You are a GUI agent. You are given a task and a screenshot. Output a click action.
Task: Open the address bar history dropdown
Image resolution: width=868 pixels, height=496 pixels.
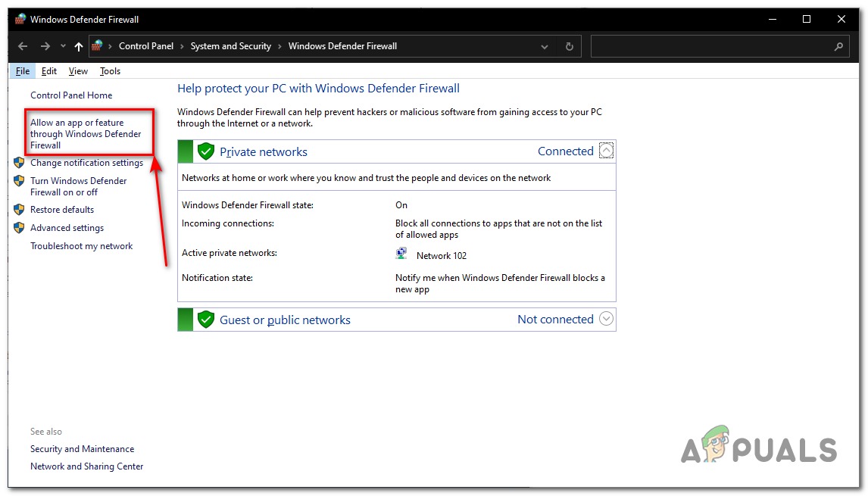545,46
